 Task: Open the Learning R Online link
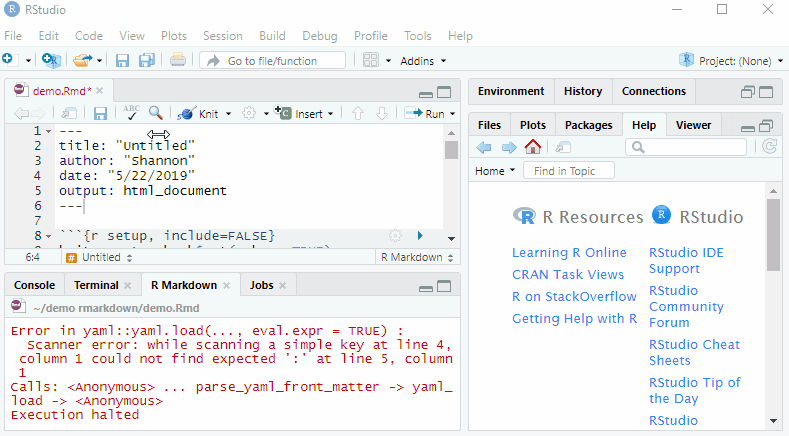pos(569,252)
